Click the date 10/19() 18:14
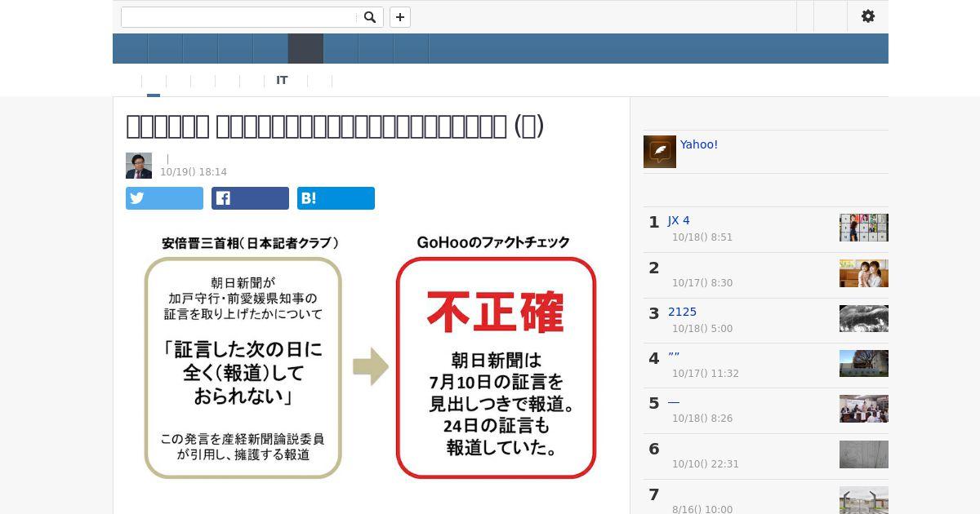 pos(194,172)
